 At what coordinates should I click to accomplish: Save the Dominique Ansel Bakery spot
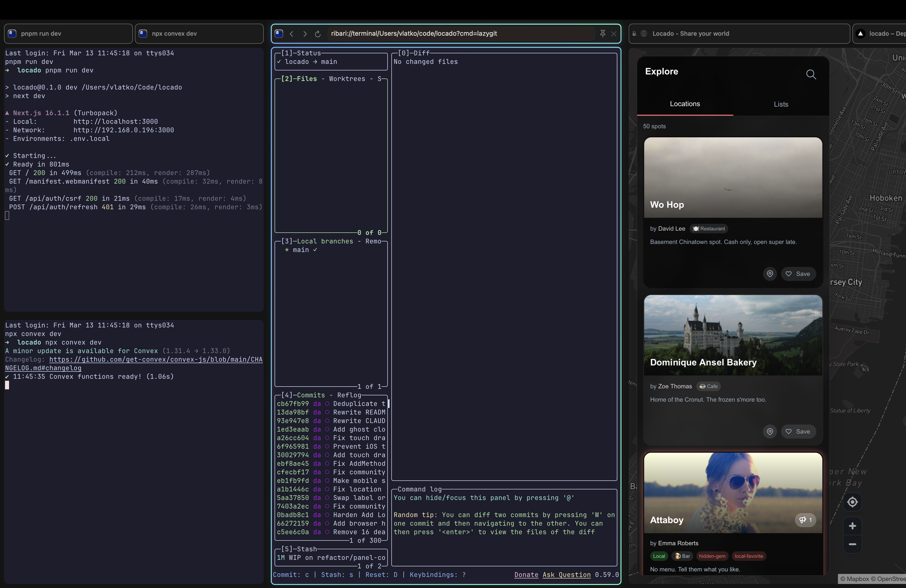tap(798, 431)
